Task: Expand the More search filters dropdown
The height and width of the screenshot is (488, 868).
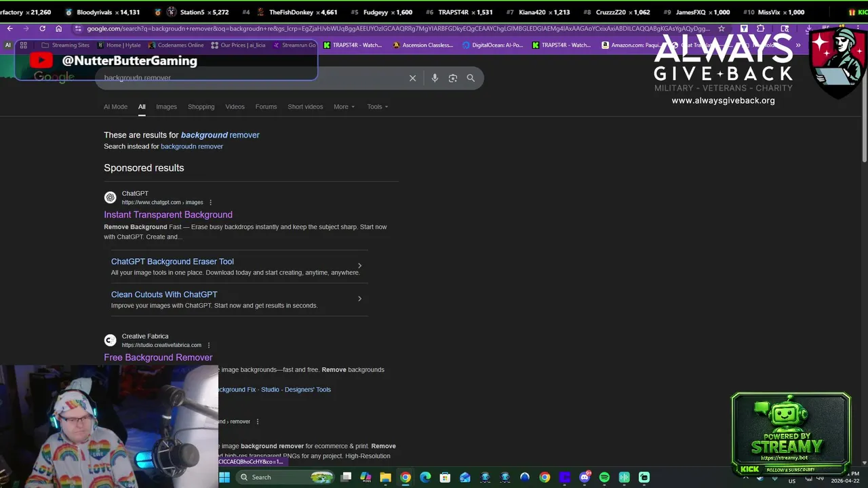Action: (344, 106)
